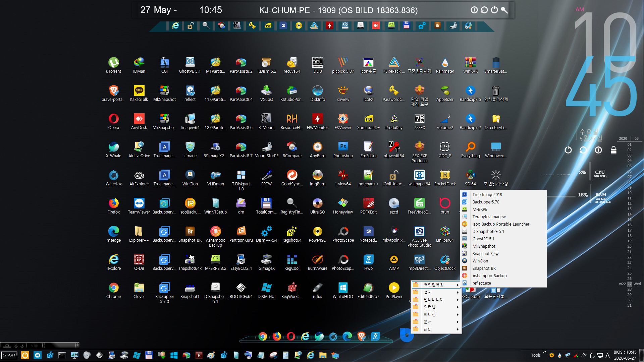
Task: Click the power icon in top header bar
Action: tap(494, 10)
